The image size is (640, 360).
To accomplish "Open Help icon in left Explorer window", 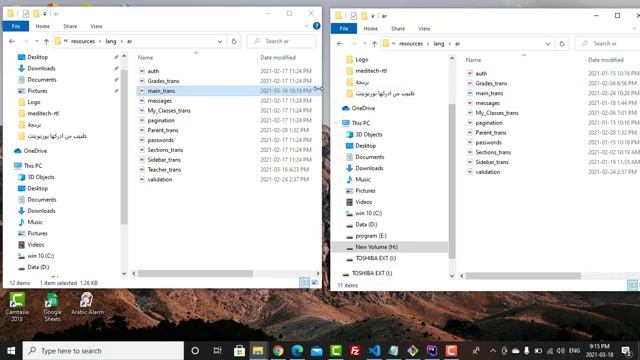I will coord(316,26).
